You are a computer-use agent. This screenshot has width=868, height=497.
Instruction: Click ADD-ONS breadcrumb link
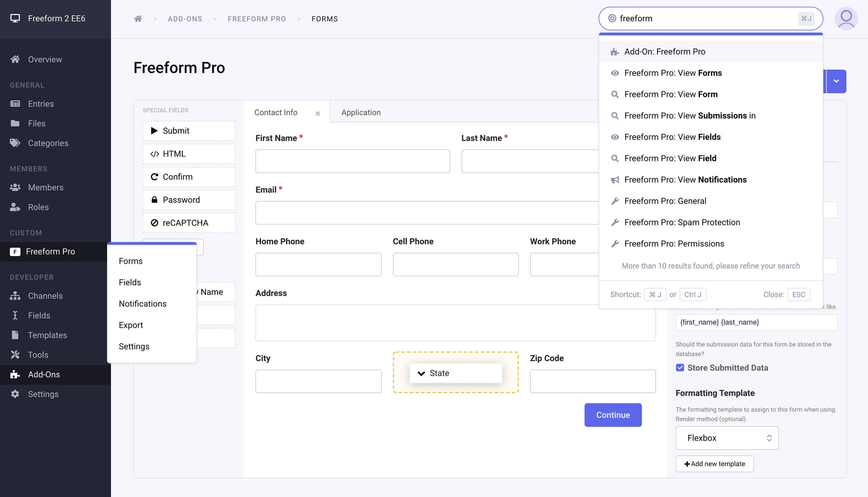[x=185, y=19]
